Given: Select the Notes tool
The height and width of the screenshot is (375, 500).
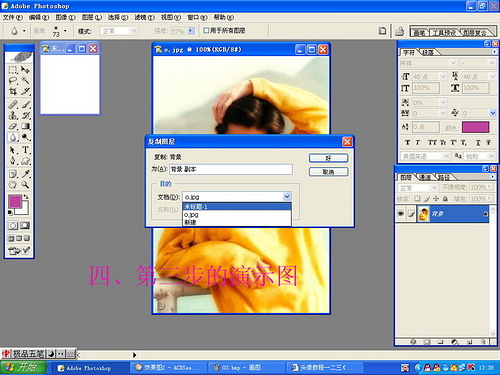Looking at the screenshot, I should pos(13,174).
